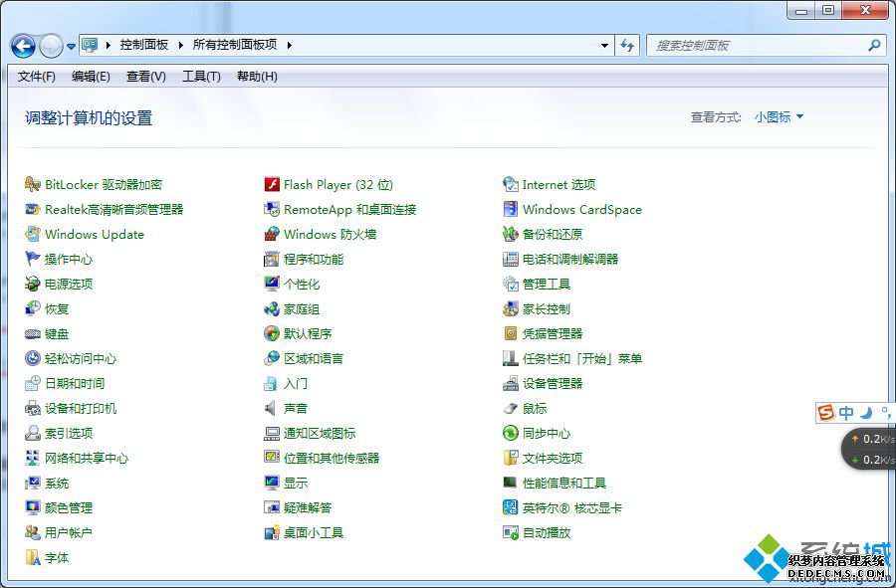Open the 字体 fonts folder icon
Screen dimensions: 896x588
[x=33, y=558]
